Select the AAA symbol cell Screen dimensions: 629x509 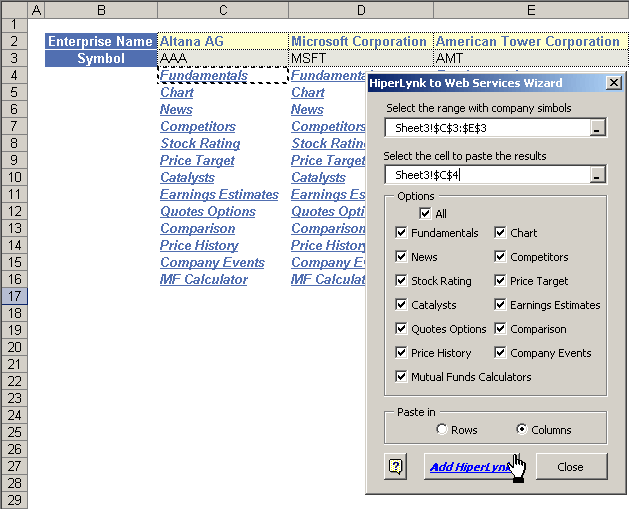coord(223,58)
